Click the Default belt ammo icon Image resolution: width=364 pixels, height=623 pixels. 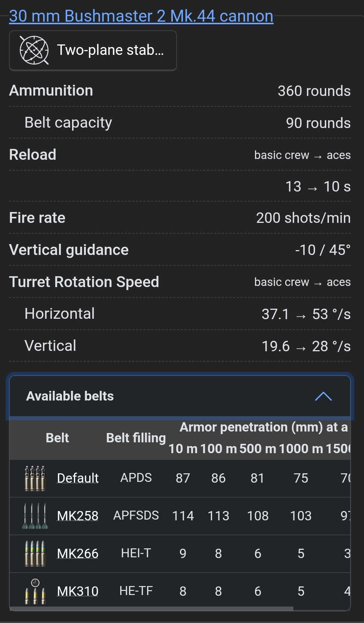coord(35,478)
